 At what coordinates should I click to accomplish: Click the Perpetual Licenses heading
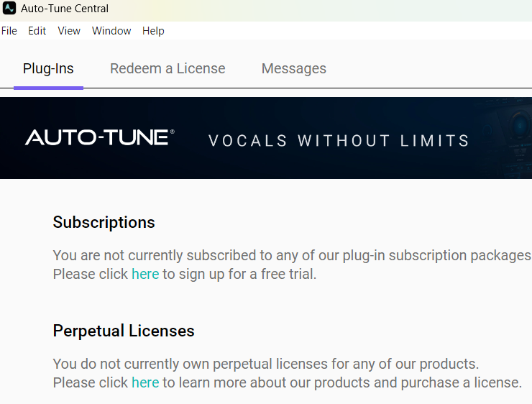(x=124, y=331)
